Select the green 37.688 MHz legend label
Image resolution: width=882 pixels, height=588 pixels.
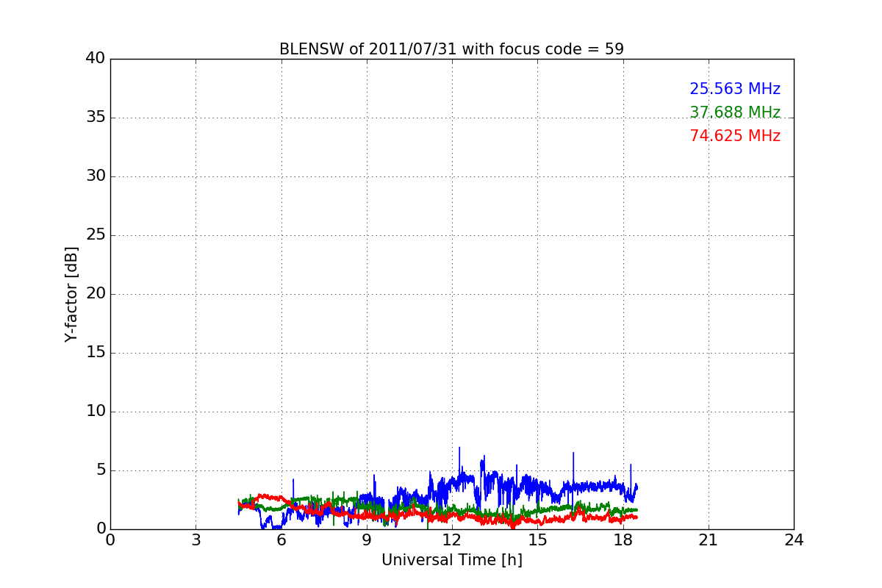pyautogui.click(x=735, y=112)
